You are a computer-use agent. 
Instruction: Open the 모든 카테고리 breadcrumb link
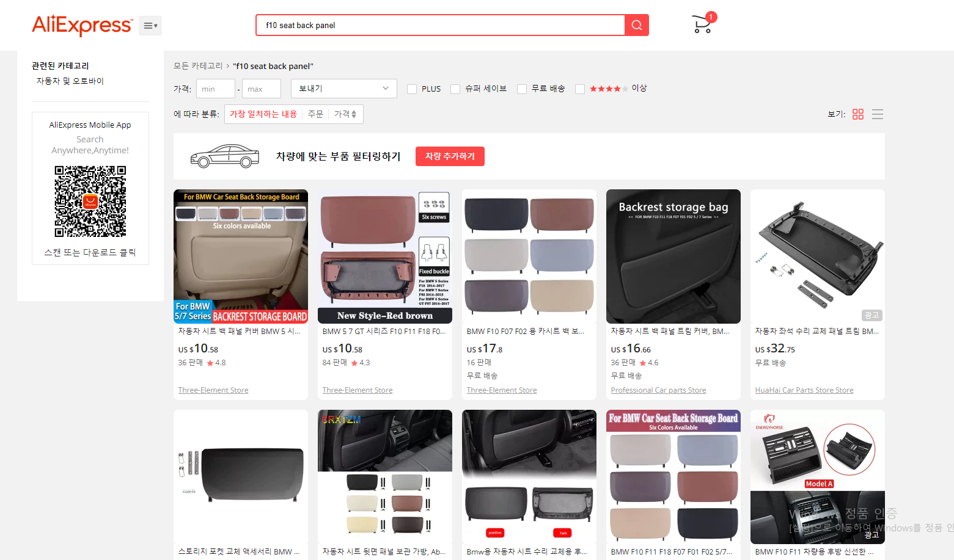click(198, 66)
